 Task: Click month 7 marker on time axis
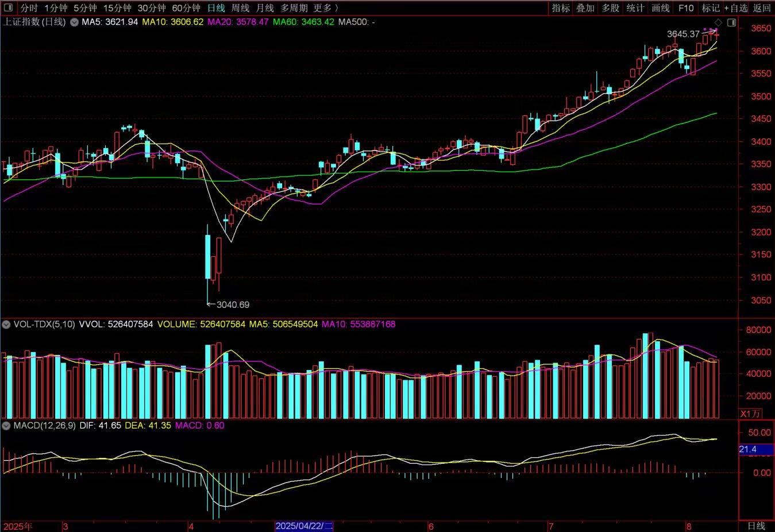click(x=551, y=526)
